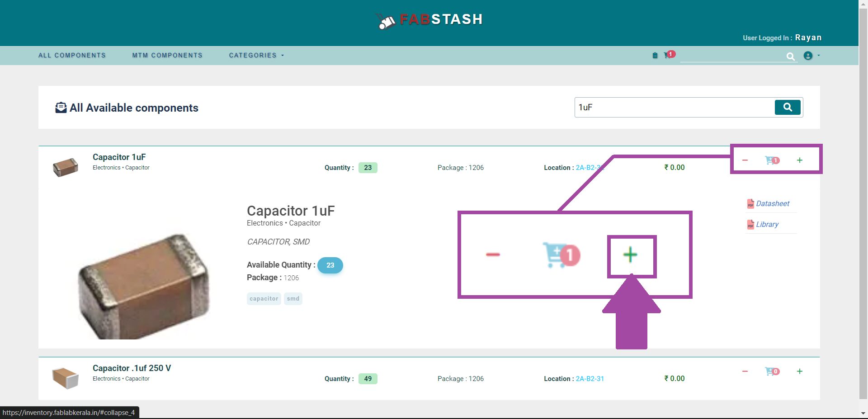868x419 pixels.
Task: Open the MTM Components page
Action: coord(167,55)
